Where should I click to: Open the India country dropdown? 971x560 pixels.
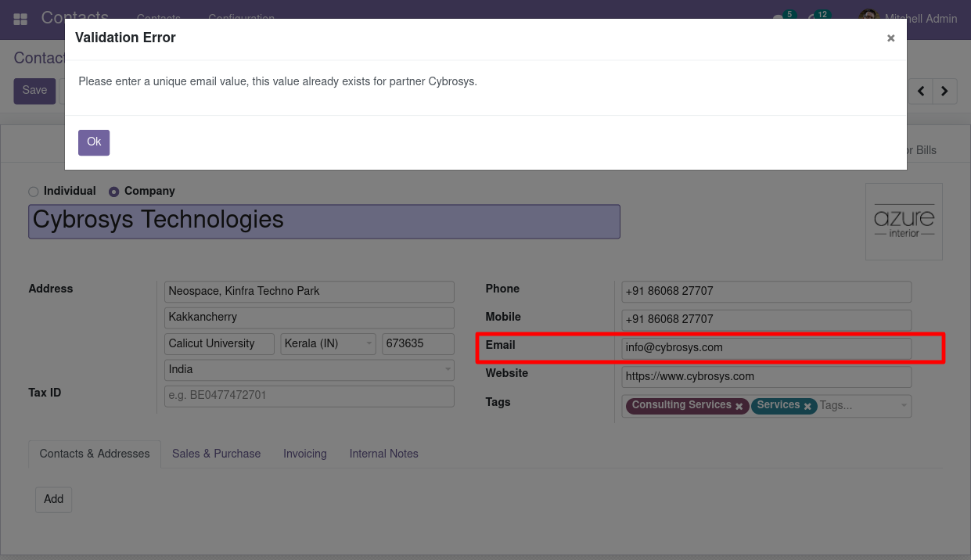click(x=309, y=370)
